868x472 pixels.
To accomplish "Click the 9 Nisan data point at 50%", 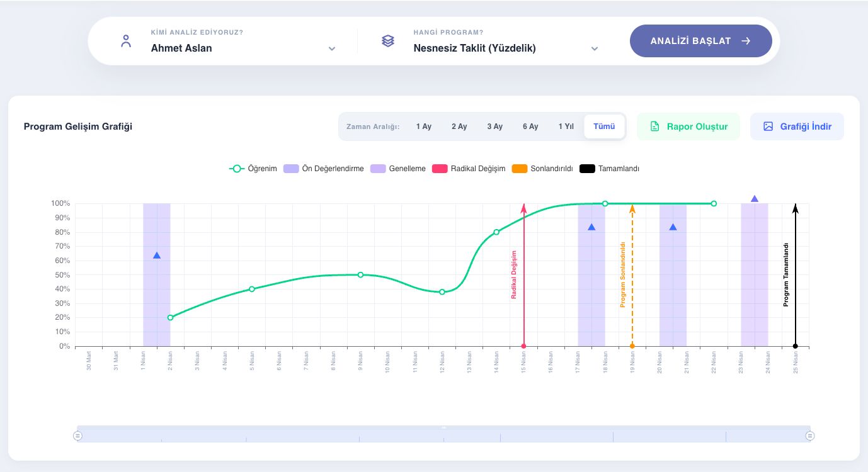I will click(x=360, y=275).
